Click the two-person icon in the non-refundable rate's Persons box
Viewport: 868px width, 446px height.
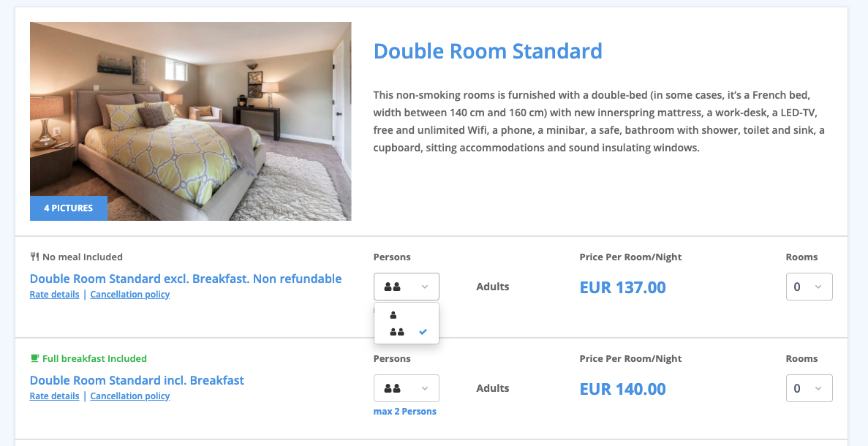[393, 287]
